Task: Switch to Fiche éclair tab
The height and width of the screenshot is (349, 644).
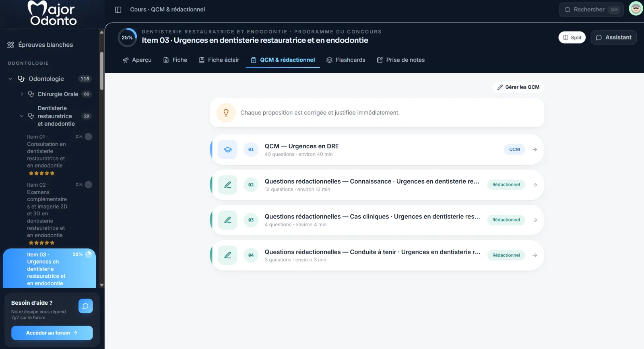Action: (219, 60)
